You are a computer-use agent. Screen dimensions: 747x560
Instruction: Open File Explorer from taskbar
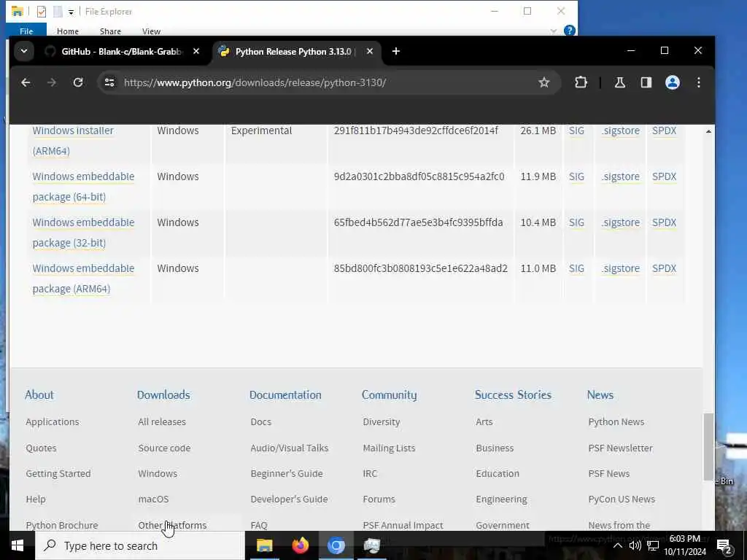tap(264, 545)
